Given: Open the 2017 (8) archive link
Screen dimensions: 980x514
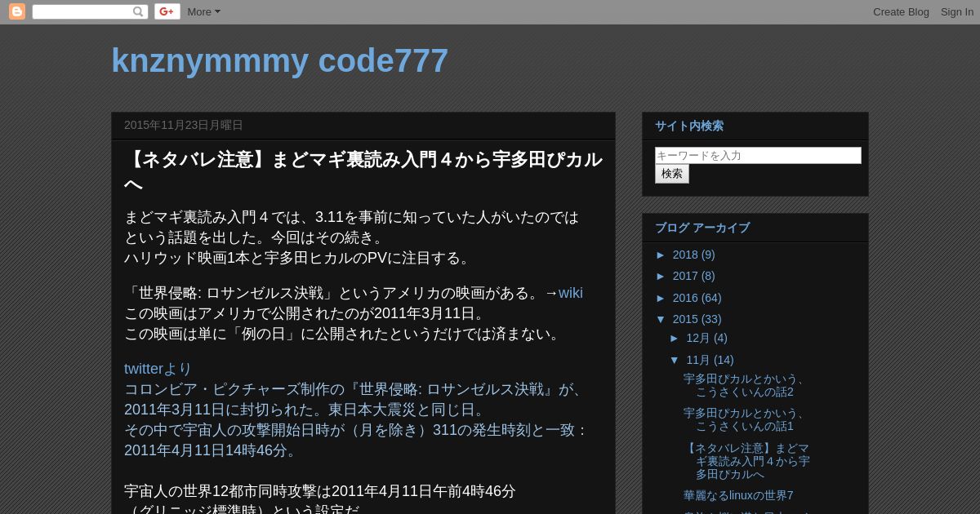Looking at the screenshot, I should 693,276.
